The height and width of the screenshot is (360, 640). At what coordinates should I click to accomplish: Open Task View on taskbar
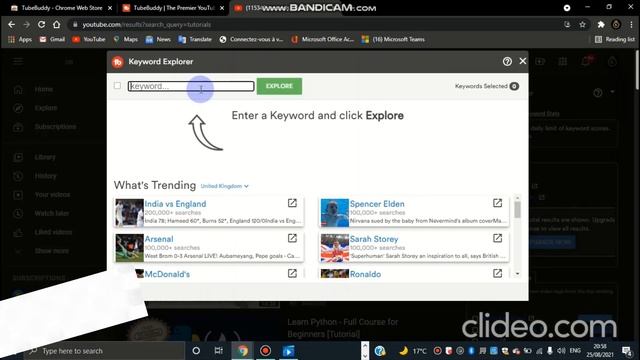(219, 351)
